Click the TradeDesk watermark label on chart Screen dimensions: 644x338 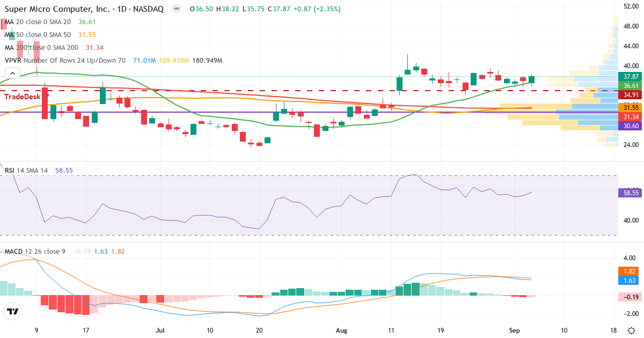[24, 97]
